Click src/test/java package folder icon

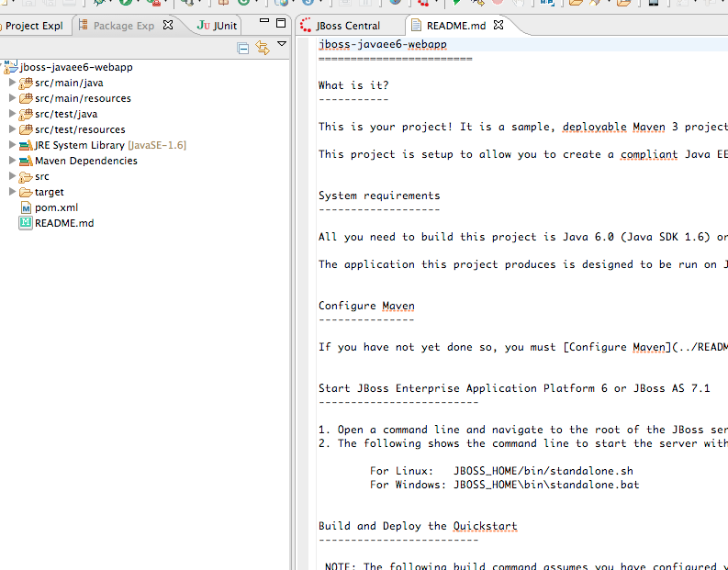(26, 114)
